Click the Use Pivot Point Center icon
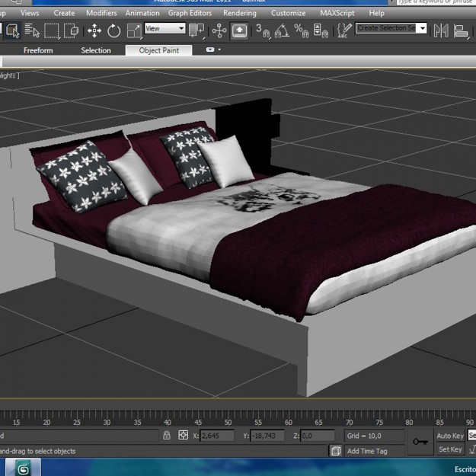The width and height of the screenshot is (476, 476). click(x=196, y=30)
